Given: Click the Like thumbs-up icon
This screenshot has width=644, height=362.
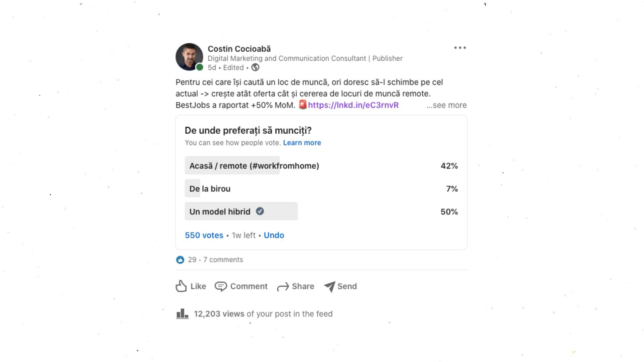Looking at the screenshot, I should pyautogui.click(x=181, y=286).
